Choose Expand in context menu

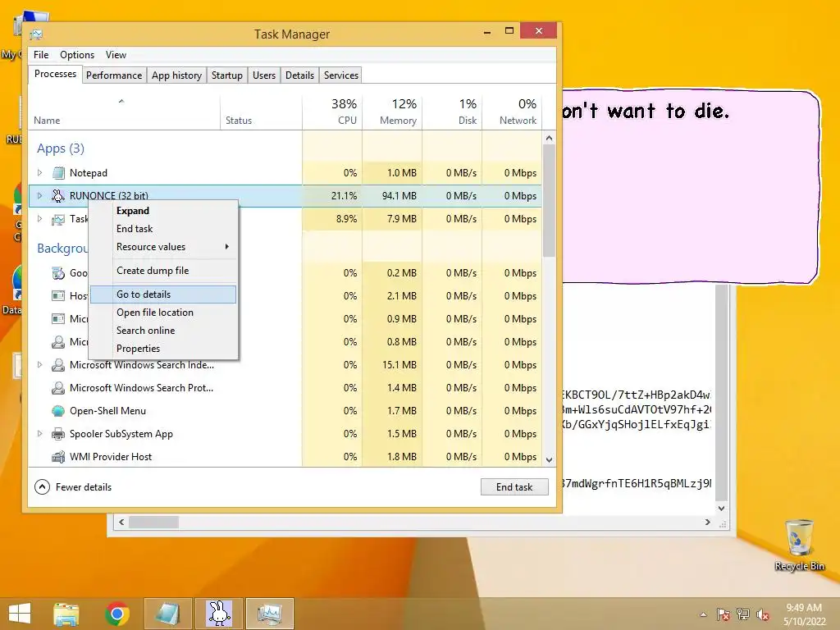click(x=163, y=211)
